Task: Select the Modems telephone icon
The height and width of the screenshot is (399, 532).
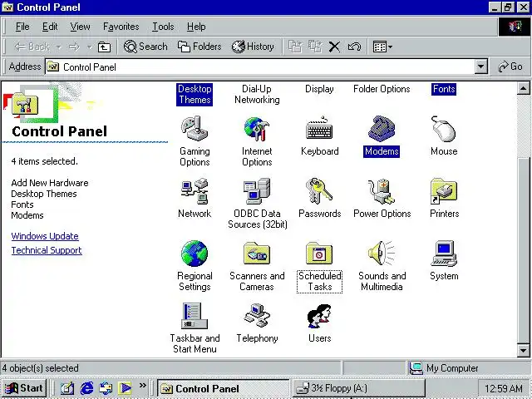Action: click(382, 129)
